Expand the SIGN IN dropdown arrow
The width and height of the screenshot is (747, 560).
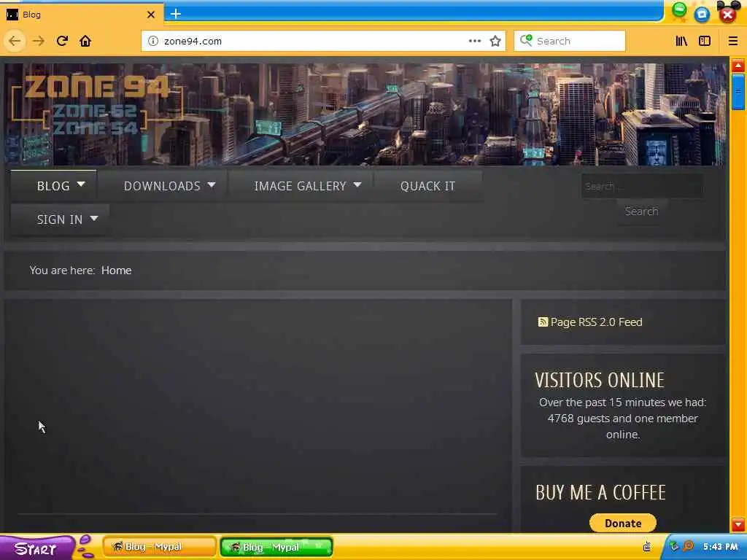tap(94, 219)
